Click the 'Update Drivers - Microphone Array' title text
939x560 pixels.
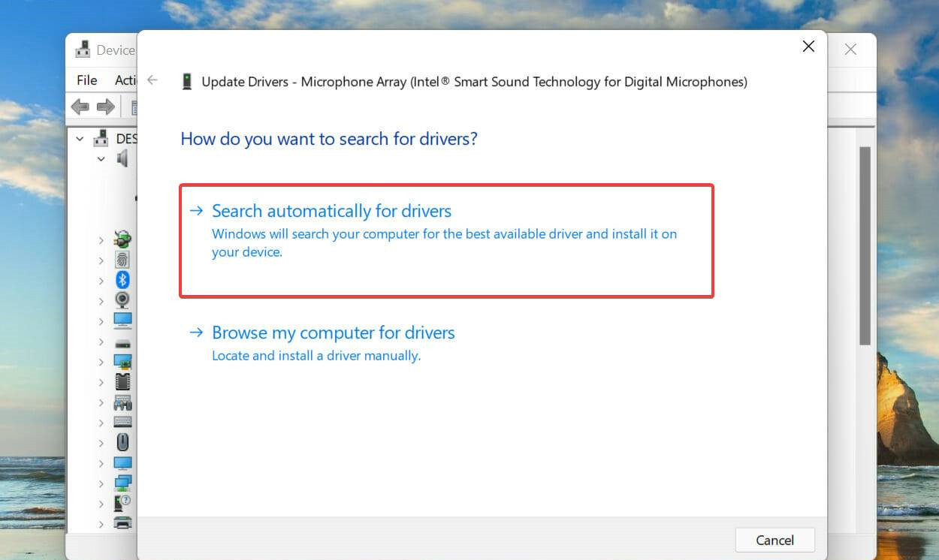pos(475,82)
